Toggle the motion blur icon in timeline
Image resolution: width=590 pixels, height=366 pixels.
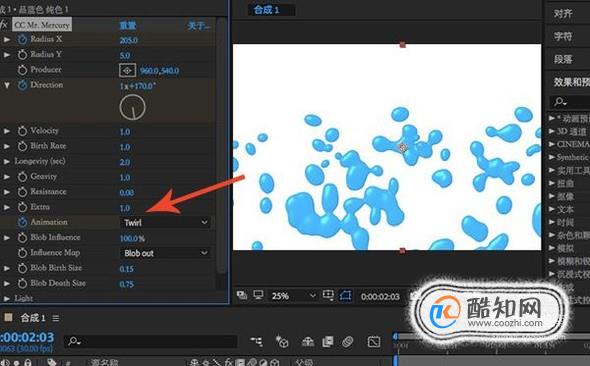point(347,342)
